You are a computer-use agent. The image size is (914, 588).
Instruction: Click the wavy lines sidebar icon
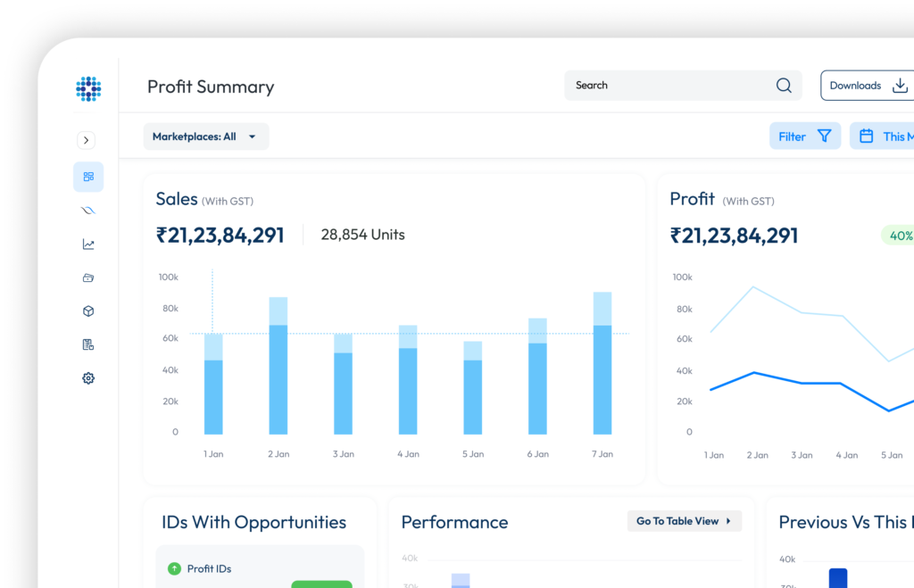[x=88, y=211]
